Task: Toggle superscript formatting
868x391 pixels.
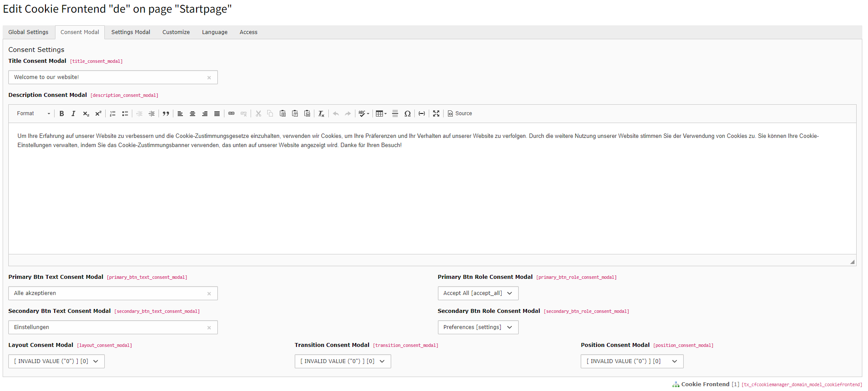Action: (98, 113)
